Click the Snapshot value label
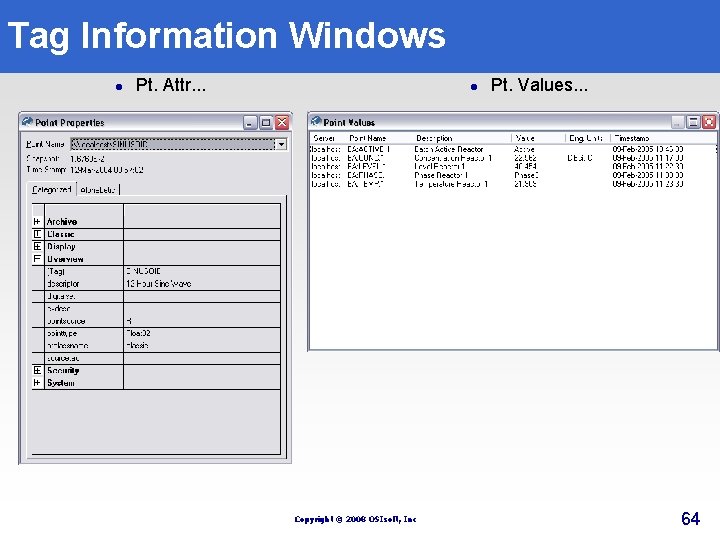The image size is (720, 540). (x=87, y=158)
